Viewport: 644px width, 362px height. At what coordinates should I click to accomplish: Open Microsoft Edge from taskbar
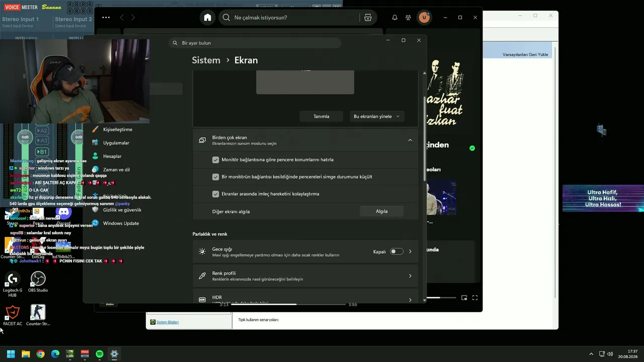[x=55, y=354]
